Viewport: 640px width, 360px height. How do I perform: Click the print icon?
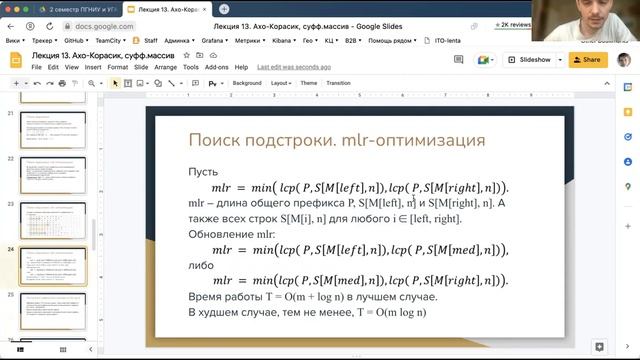[62, 83]
